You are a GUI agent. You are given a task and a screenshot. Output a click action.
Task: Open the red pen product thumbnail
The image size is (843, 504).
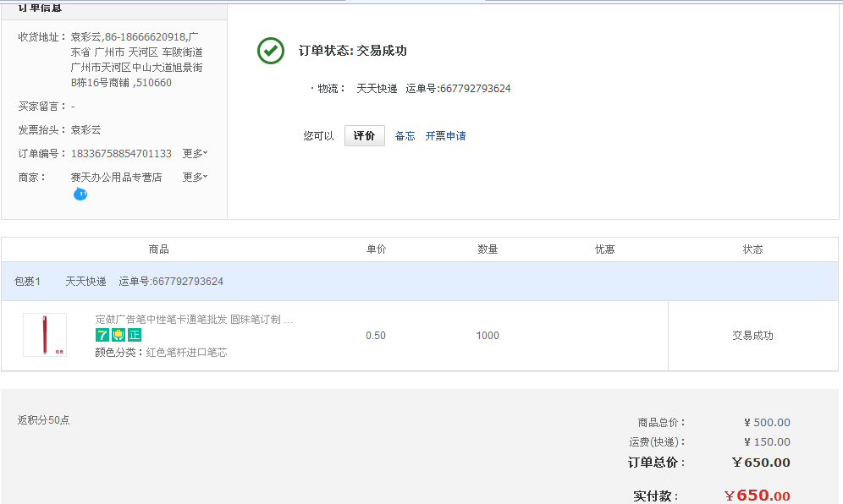45,335
